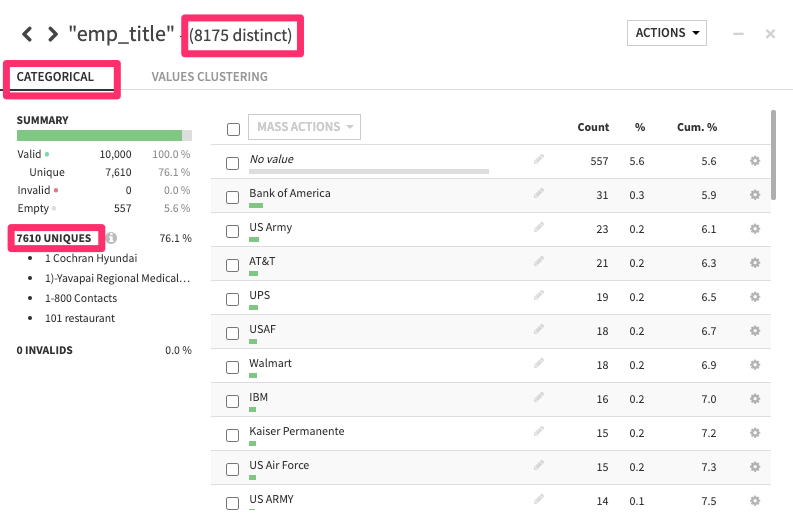
Task: Tick the select-all checkbox in header
Action: (x=233, y=129)
